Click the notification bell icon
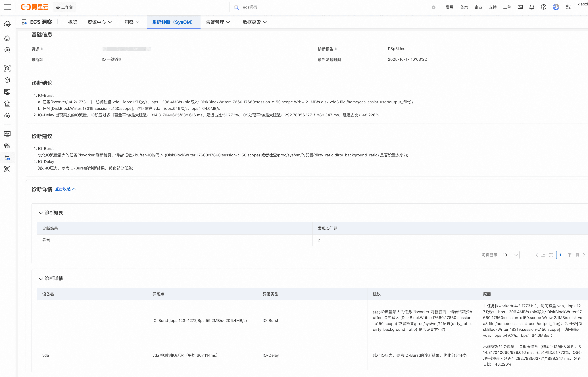 click(532, 7)
